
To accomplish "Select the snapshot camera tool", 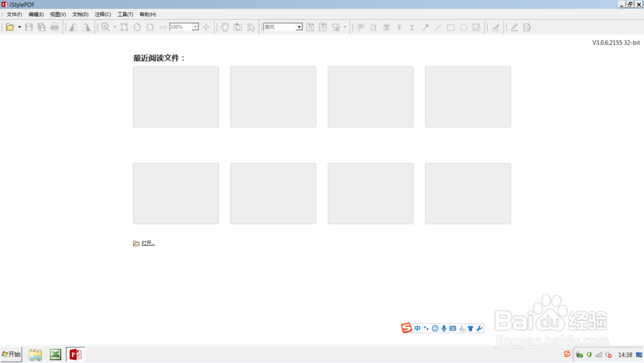I will (238, 27).
